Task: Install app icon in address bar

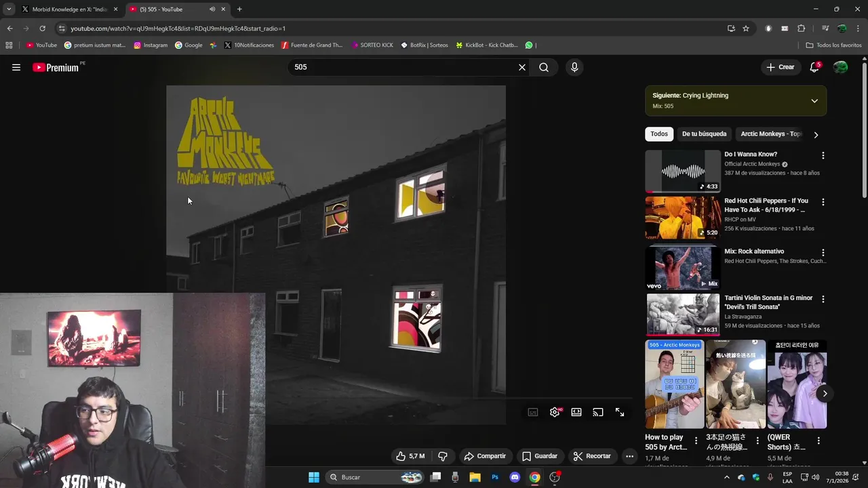Action: pyautogui.click(x=731, y=28)
